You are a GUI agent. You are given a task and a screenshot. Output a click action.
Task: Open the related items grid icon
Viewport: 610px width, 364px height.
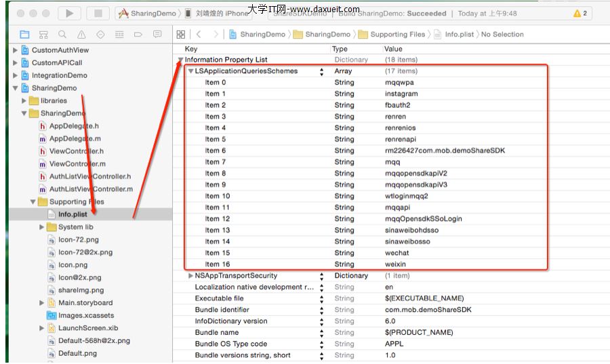180,34
